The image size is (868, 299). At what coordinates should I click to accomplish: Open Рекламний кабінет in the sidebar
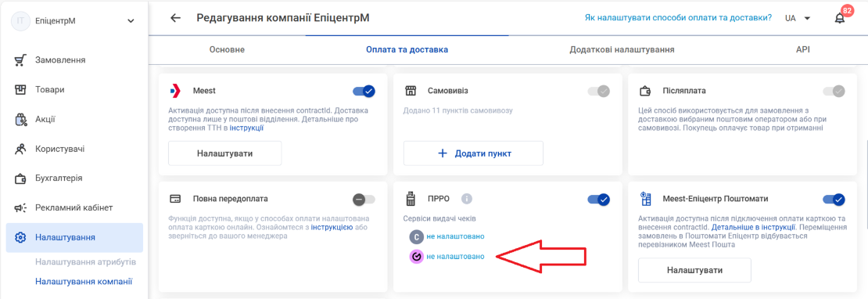(x=74, y=208)
